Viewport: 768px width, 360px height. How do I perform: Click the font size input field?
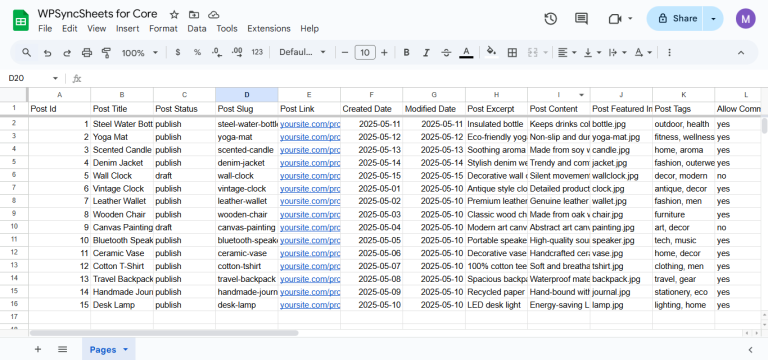[x=365, y=52]
